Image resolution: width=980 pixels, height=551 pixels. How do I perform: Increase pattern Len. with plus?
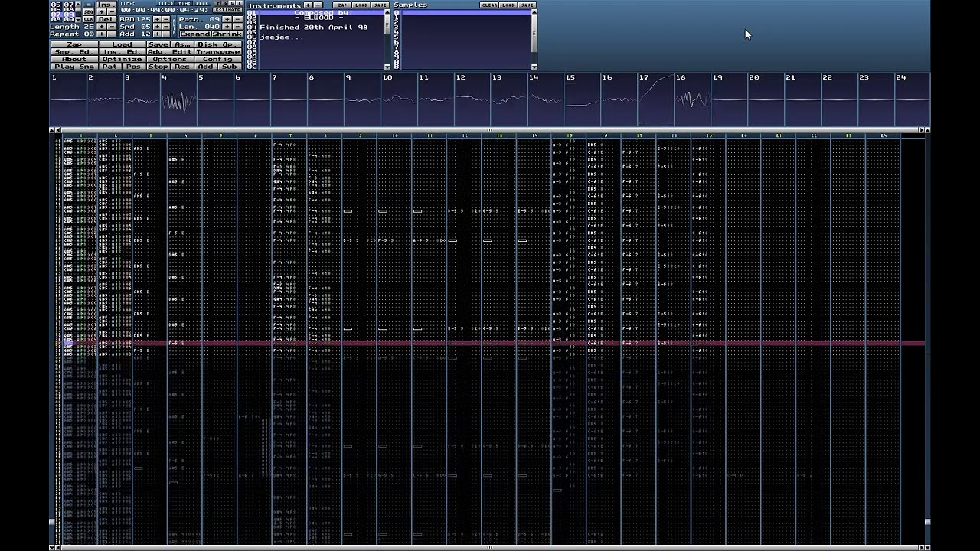227,27
